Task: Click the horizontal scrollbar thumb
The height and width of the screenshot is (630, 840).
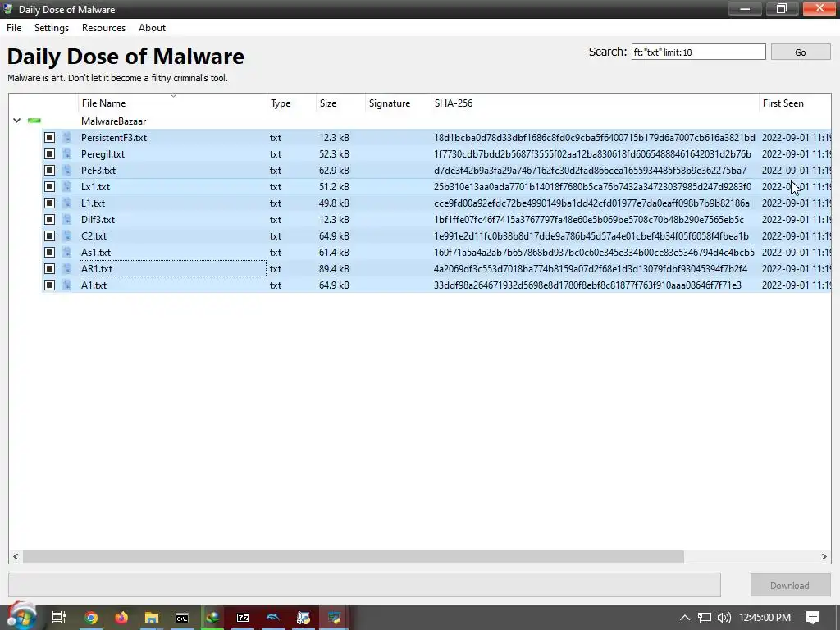Action: (353, 557)
